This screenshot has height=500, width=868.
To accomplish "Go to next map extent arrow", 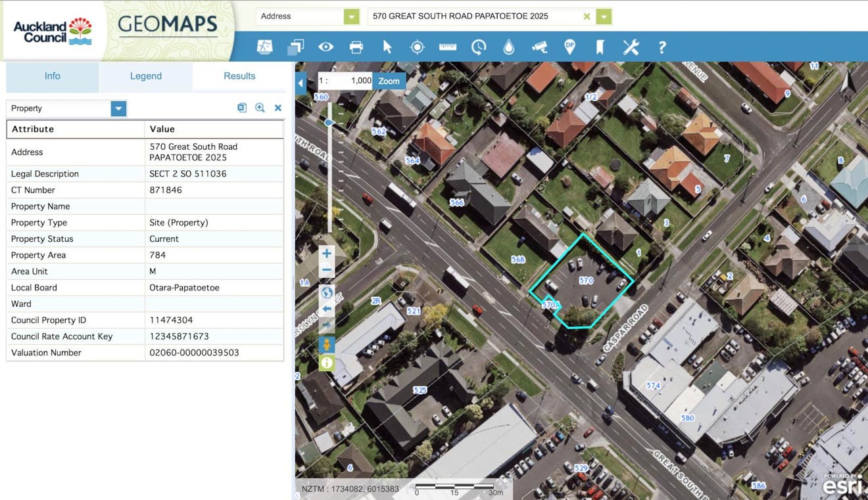I will [327, 326].
